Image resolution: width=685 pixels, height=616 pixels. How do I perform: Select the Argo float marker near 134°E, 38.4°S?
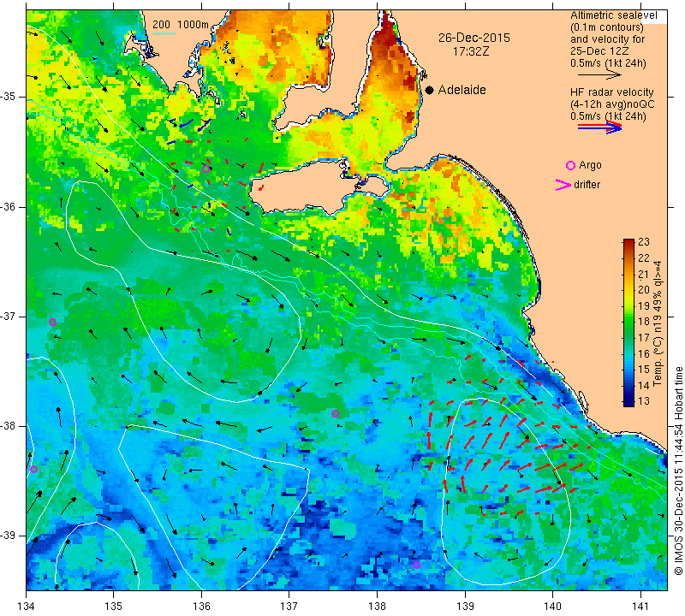(x=34, y=470)
